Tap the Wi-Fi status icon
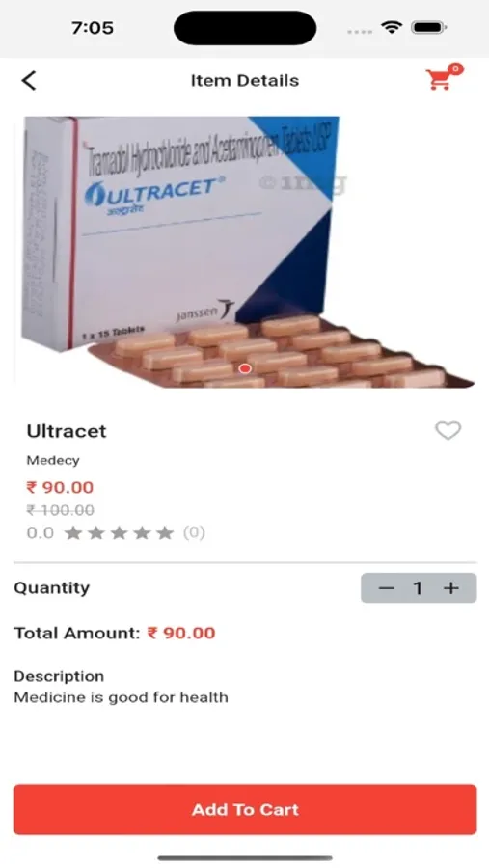489x868 pixels. (x=392, y=27)
